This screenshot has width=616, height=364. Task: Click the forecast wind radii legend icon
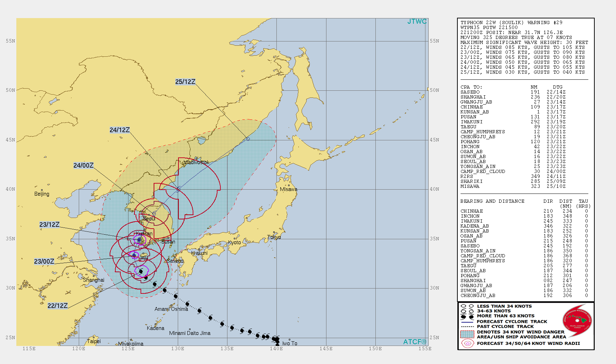[467, 343]
